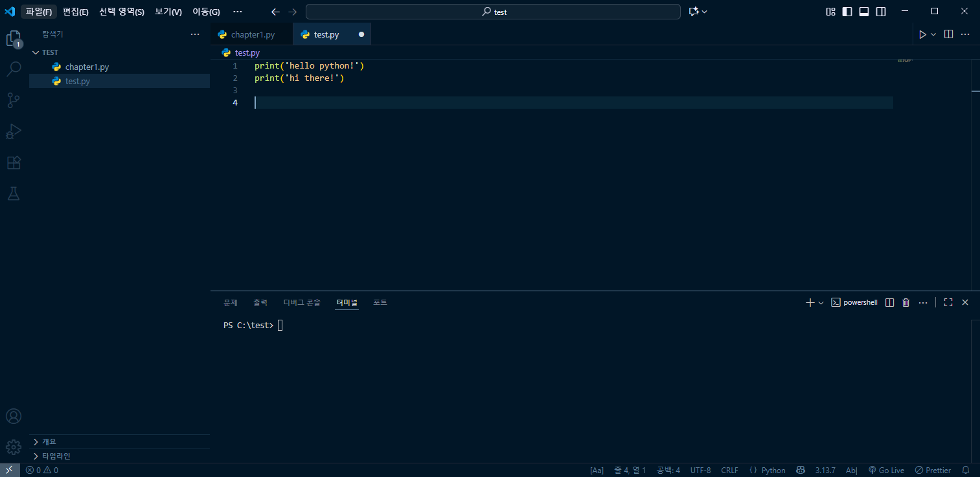The height and width of the screenshot is (477, 980).
Task: Run the Python file with play icon
Action: click(x=922, y=34)
